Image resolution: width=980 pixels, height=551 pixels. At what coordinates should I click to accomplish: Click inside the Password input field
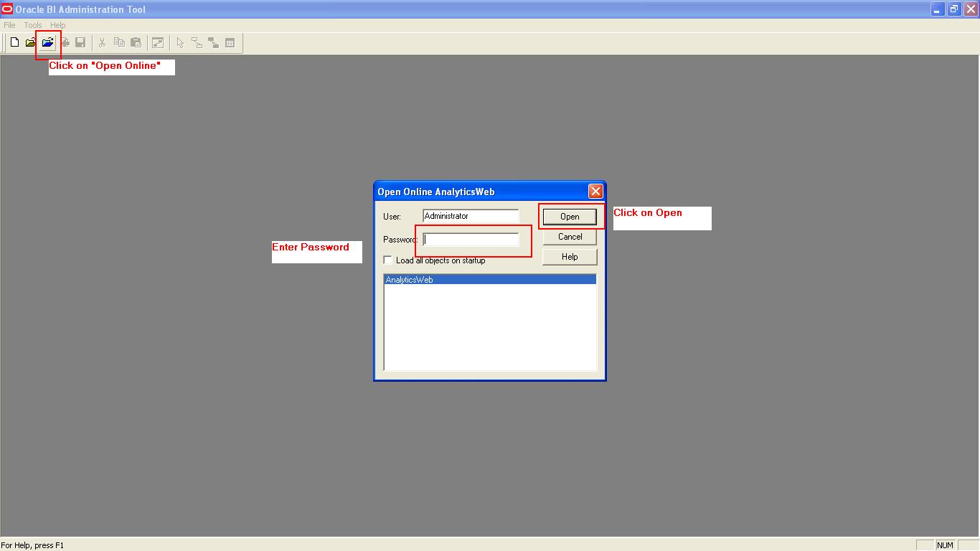tap(470, 239)
